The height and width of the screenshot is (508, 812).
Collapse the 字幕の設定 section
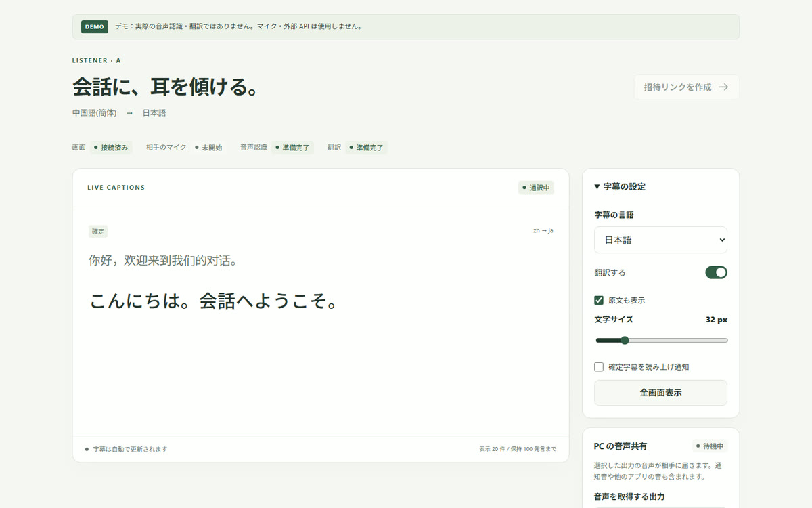[620, 187]
